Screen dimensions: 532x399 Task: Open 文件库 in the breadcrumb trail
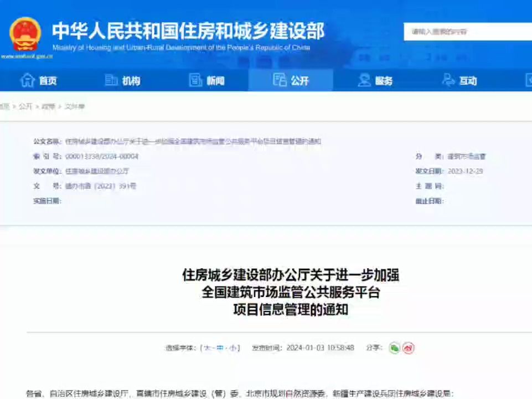[x=76, y=106]
